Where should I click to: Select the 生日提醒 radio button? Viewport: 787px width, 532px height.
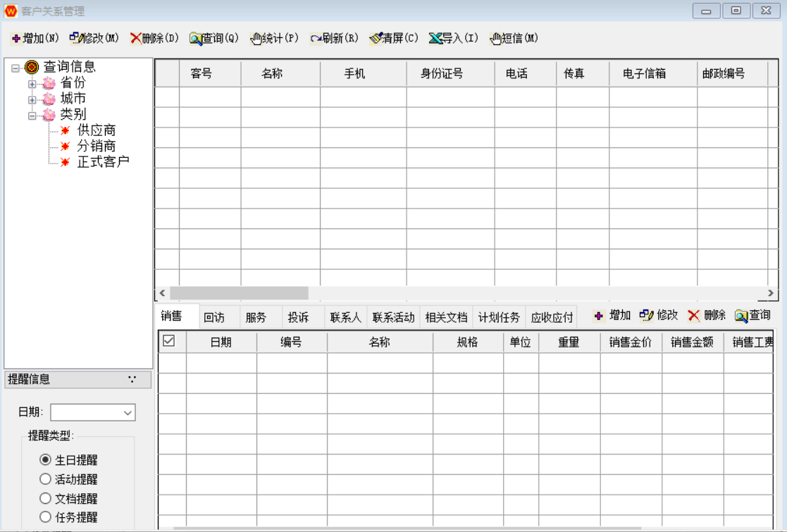46,460
